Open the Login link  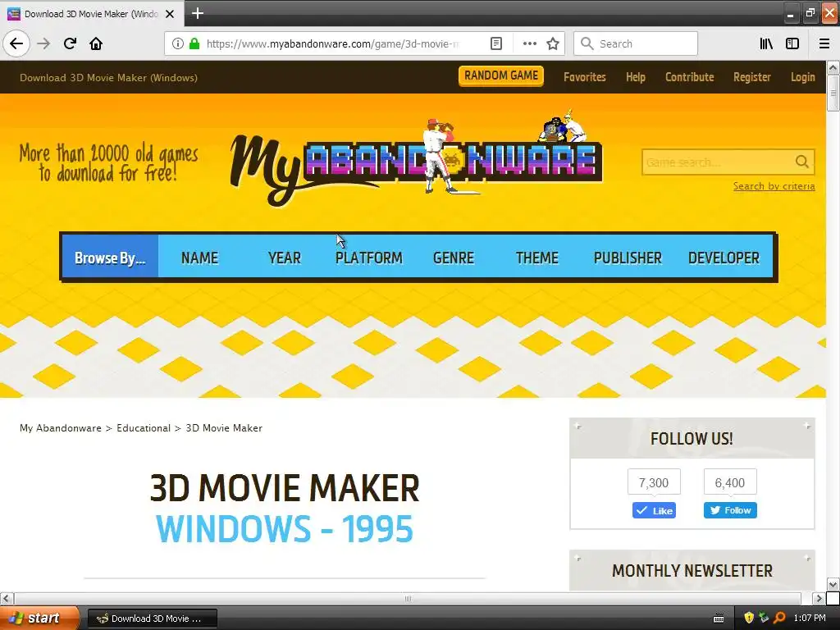tap(802, 77)
